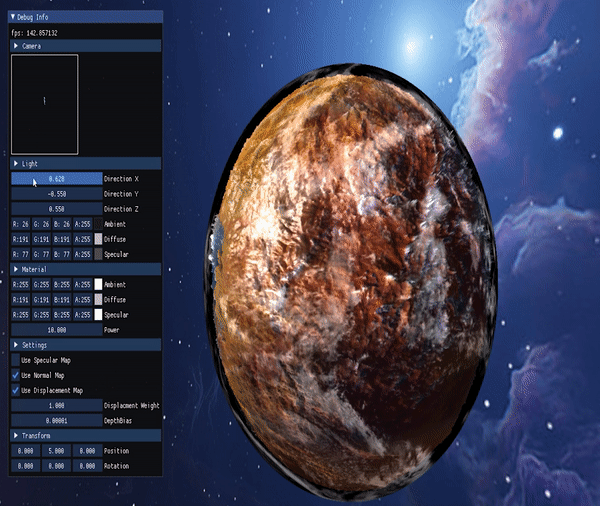
Task: Click the Rotation Z value field
Action: click(88, 466)
